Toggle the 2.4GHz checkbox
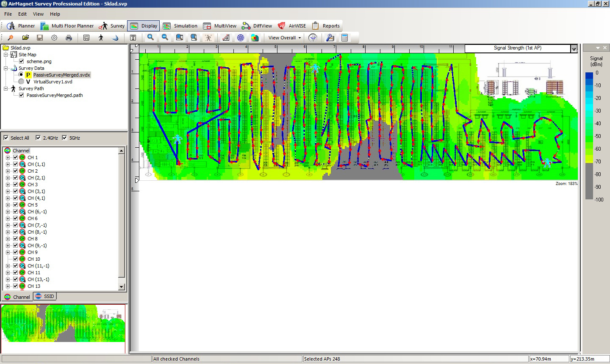Viewport: 610px width, 364px height. (39, 138)
